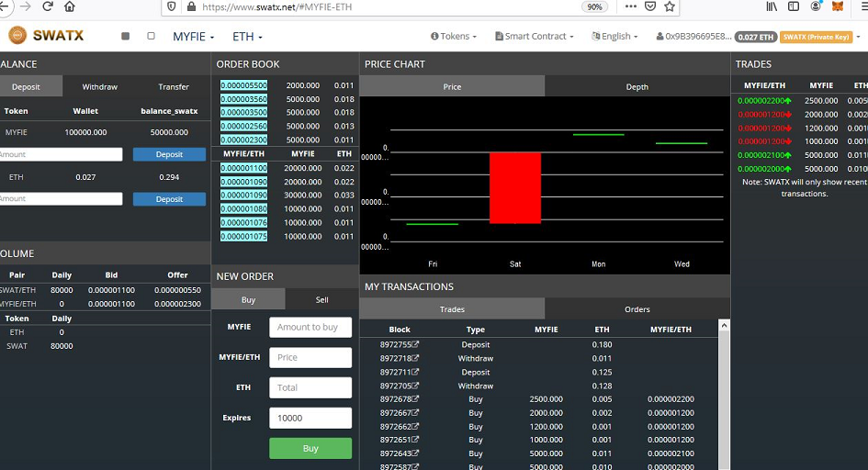Focus the ETH Total field
Image resolution: width=868 pixels, height=470 pixels.
click(x=310, y=387)
